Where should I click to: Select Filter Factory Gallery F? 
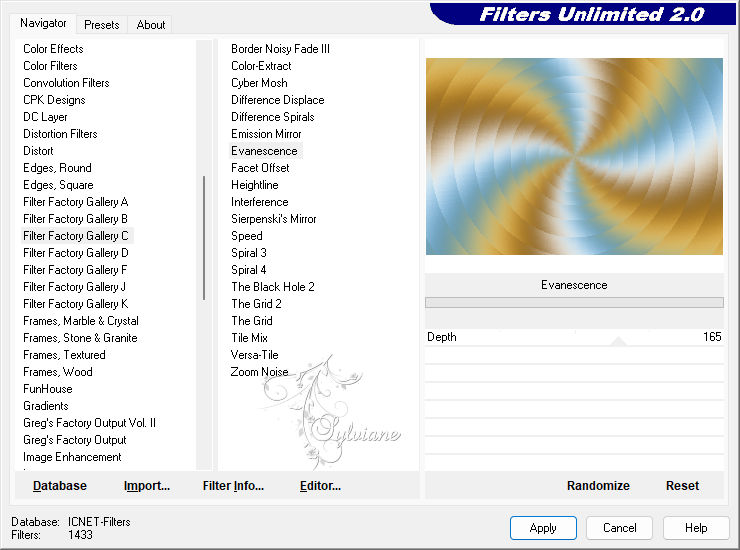tap(75, 270)
